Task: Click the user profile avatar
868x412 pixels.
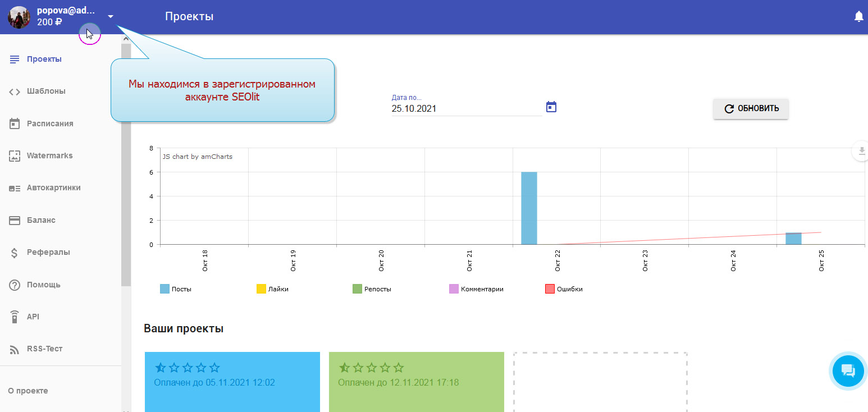Action: [x=19, y=17]
